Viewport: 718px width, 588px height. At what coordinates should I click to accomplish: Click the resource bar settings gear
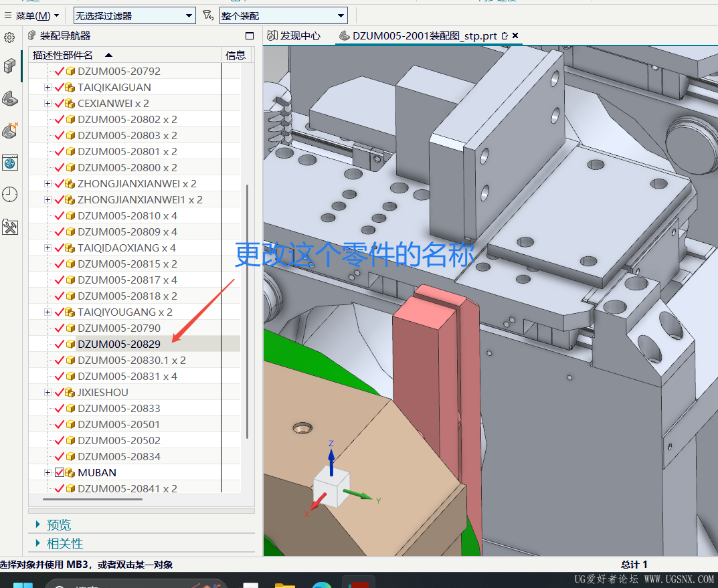(x=9, y=37)
